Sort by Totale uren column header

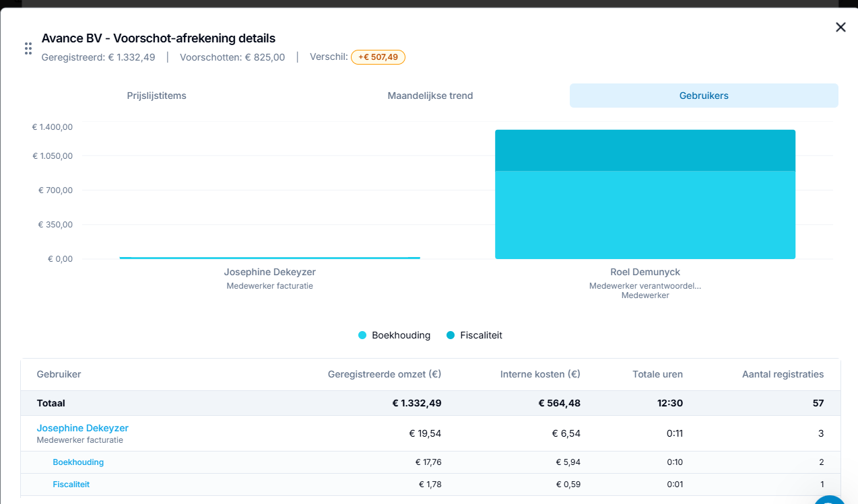pyautogui.click(x=658, y=374)
